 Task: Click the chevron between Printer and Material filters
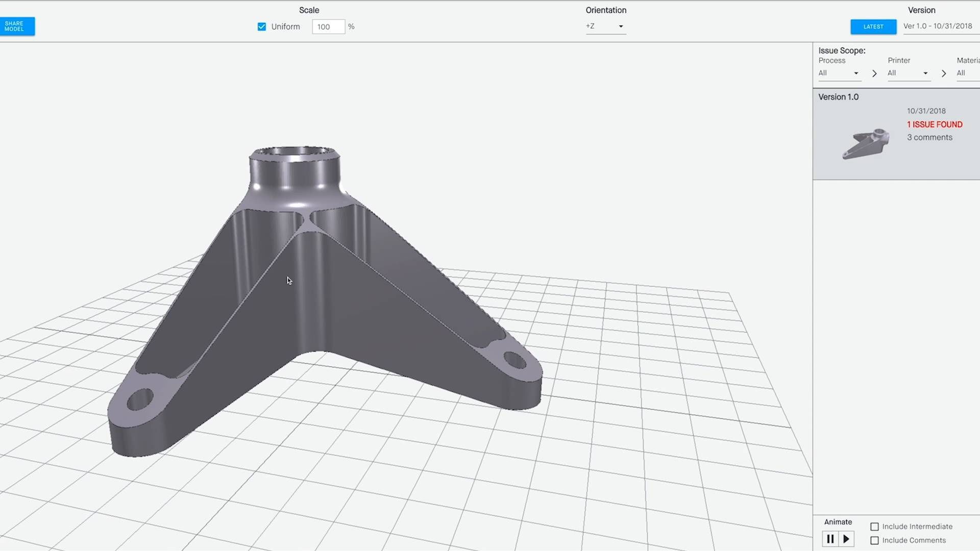pos(944,73)
